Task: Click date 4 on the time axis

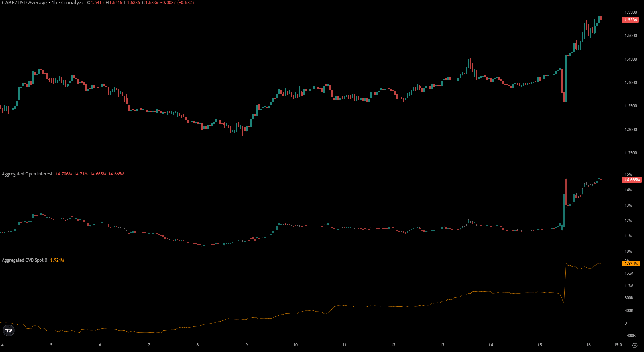Action: click(2, 345)
